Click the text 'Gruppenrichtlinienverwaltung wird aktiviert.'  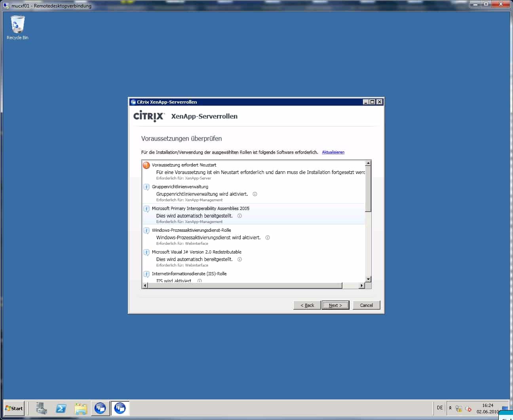point(202,194)
